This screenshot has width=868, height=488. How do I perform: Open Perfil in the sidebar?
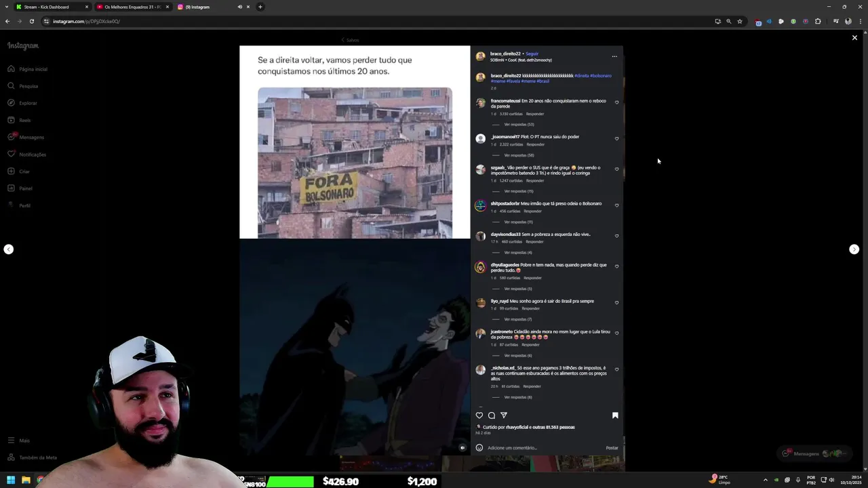18,205
